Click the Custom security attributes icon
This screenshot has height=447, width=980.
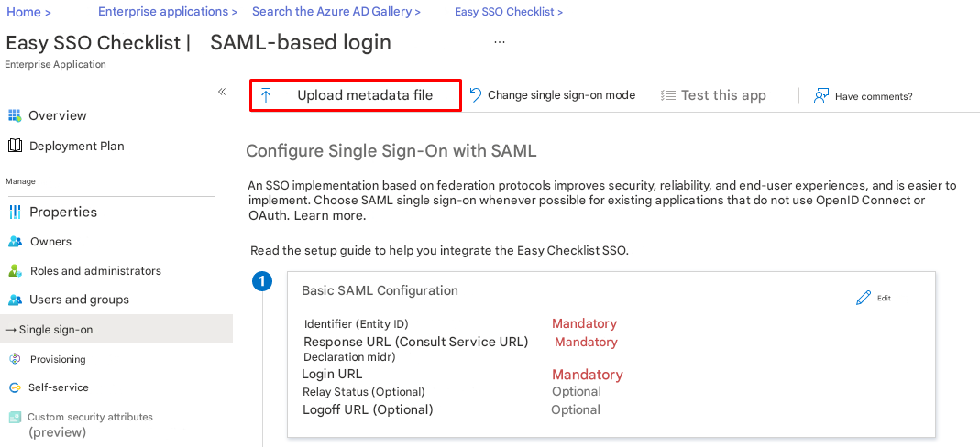[x=14, y=417]
